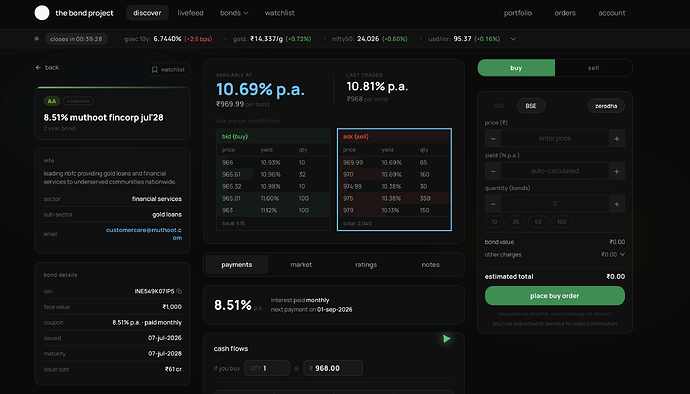Click the place buy order button

(554, 296)
